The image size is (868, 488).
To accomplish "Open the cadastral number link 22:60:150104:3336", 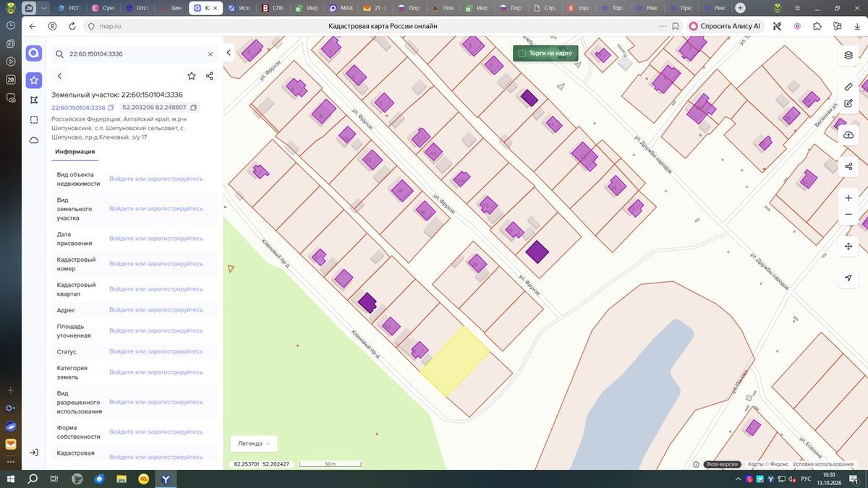I will tap(78, 108).
